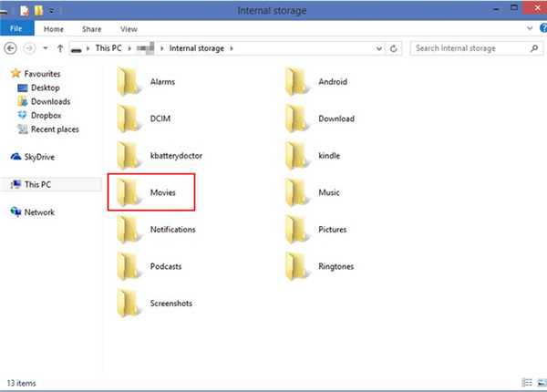Open the Alarms folder
Viewport: 547px width, 392px height.
146,82
